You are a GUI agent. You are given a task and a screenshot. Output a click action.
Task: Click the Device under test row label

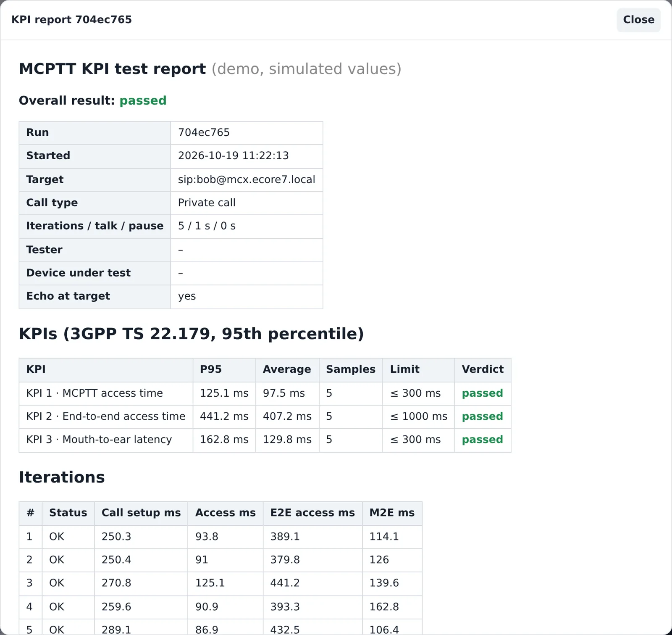coord(78,273)
